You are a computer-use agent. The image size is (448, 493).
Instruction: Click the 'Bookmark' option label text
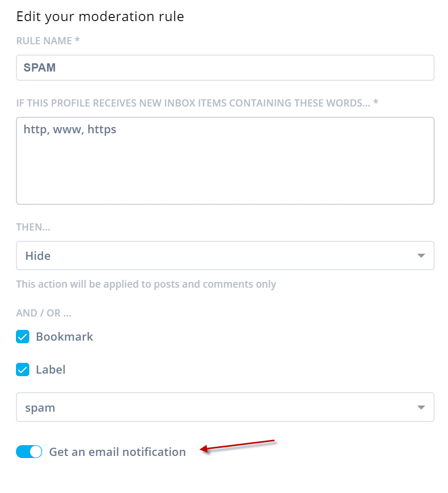point(64,337)
